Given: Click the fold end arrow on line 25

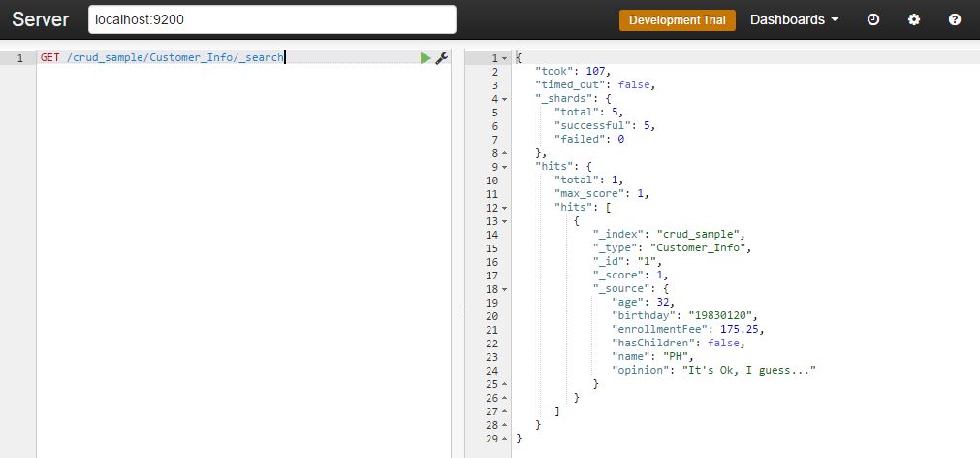Looking at the screenshot, I should [x=505, y=384].
